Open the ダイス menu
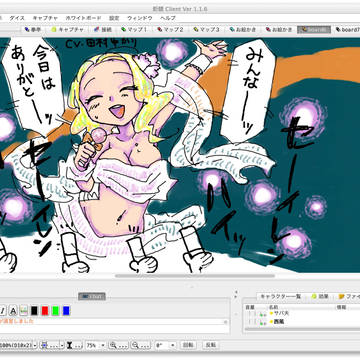The height and width of the screenshot is (360, 360). pos(17,18)
